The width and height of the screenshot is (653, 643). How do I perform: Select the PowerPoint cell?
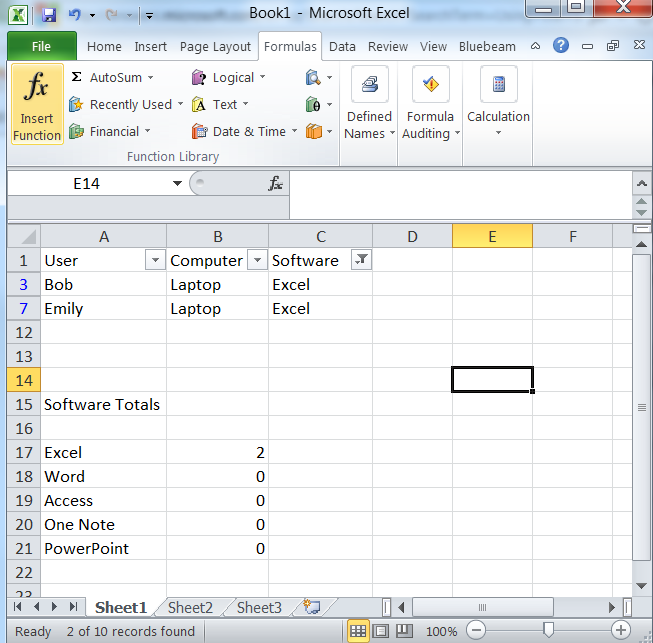(x=103, y=548)
